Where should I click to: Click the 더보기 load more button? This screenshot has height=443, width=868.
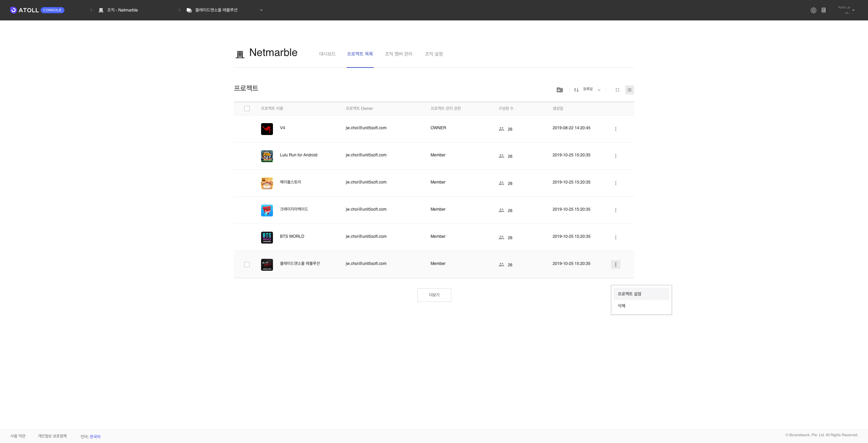[x=434, y=295]
